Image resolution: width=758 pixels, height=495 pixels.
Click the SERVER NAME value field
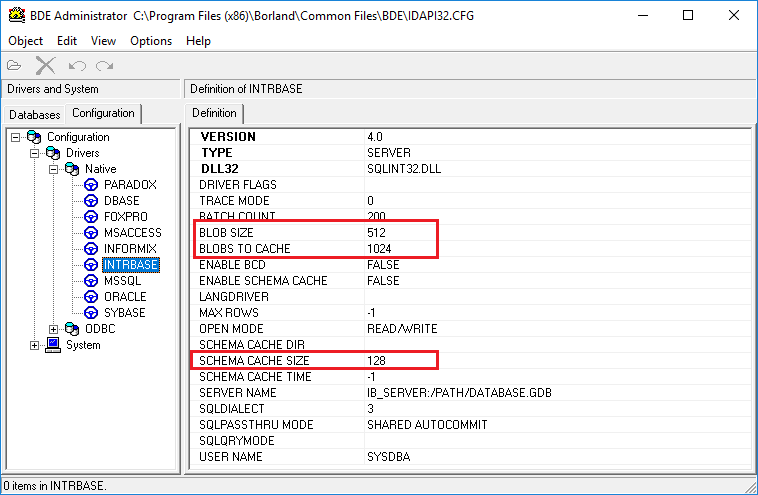coord(557,393)
